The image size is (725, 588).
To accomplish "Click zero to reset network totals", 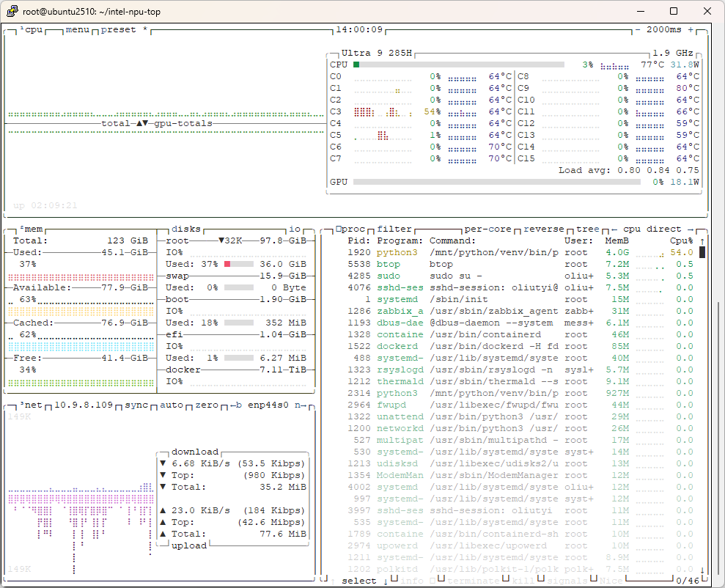I will coord(207,405).
